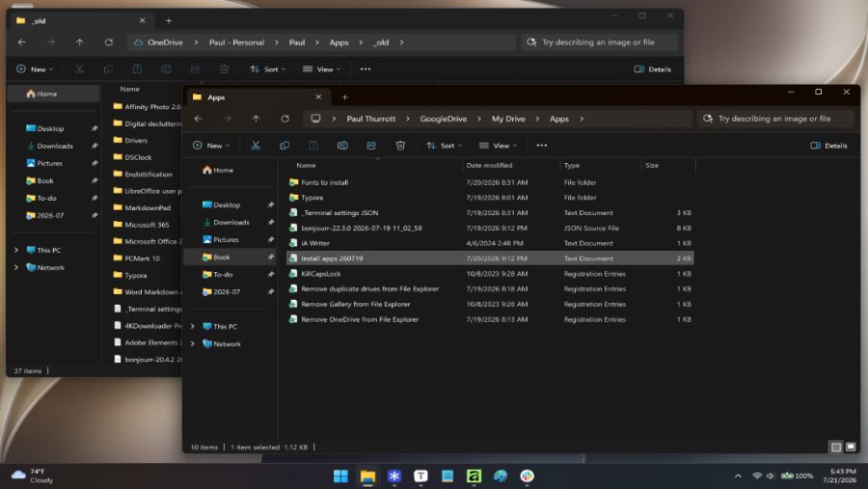Screen dimensions: 868x489
Task: Go up one level in _old window
Action: pyautogui.click(x=80, y=42)
